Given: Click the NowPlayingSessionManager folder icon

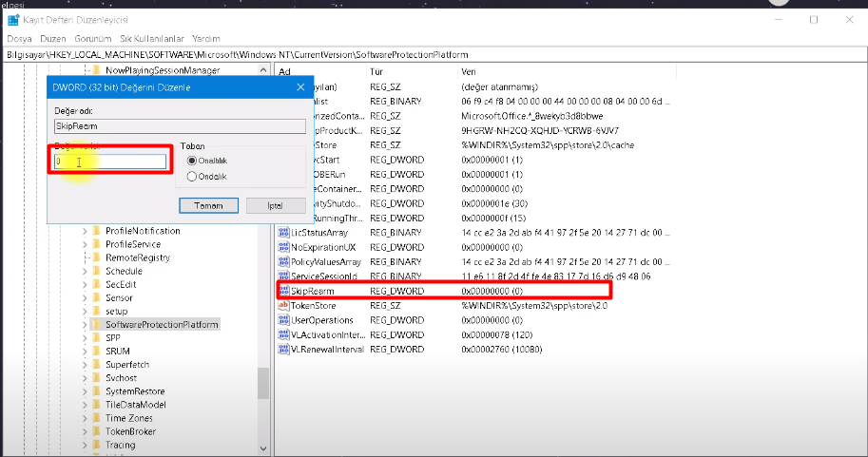Looking at the screenshot, I should [x=96, y=70].
